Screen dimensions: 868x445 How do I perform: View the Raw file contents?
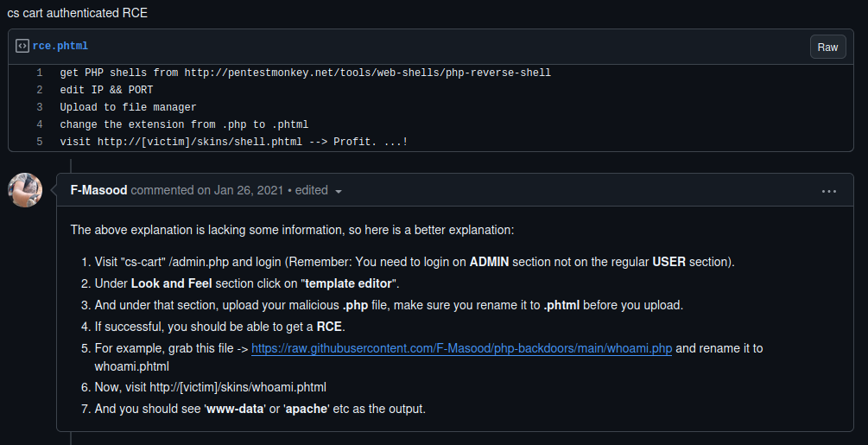coord(827,47)
